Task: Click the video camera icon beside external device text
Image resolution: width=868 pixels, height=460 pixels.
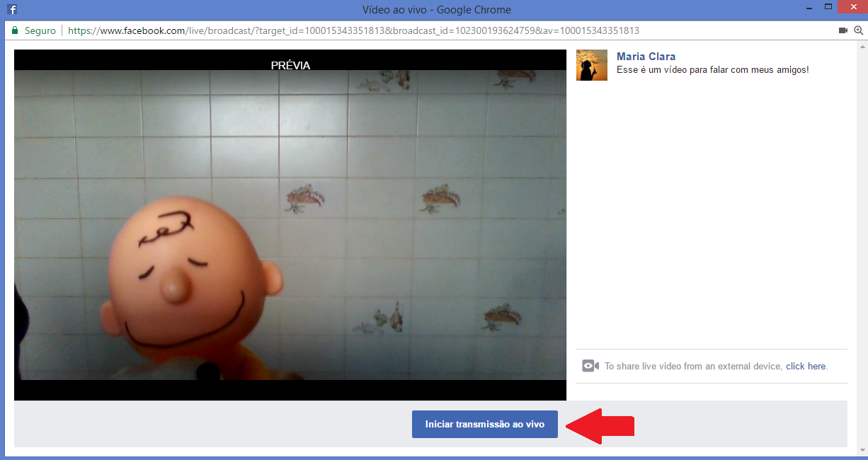Action: 590,366
